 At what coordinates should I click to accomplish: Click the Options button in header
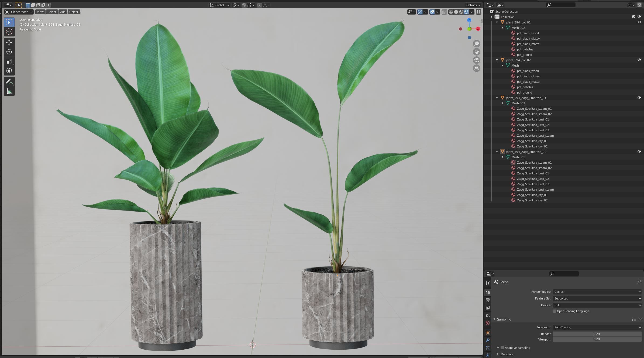click(473, 5)
